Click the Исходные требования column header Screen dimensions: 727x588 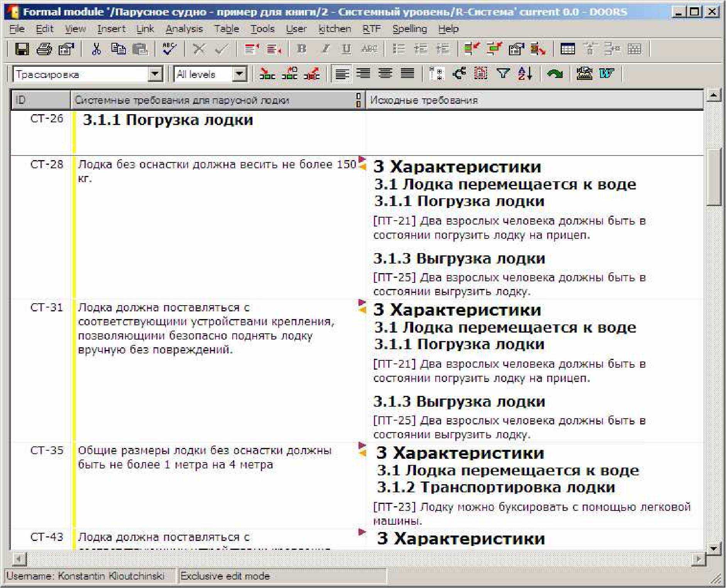[534, 100]
